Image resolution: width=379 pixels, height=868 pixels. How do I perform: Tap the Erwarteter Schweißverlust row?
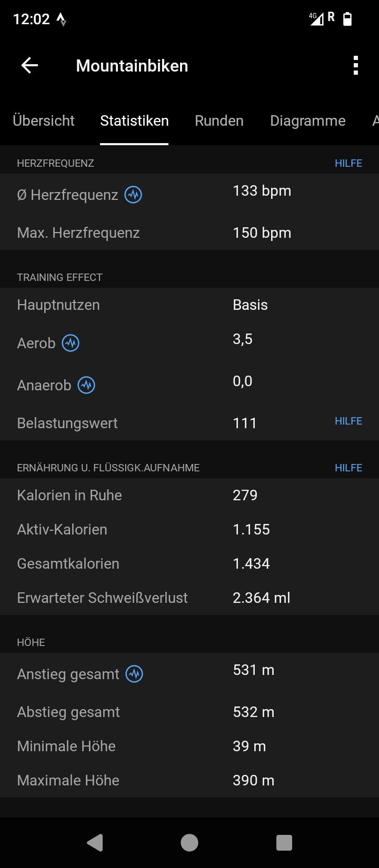tap(189, 598)
